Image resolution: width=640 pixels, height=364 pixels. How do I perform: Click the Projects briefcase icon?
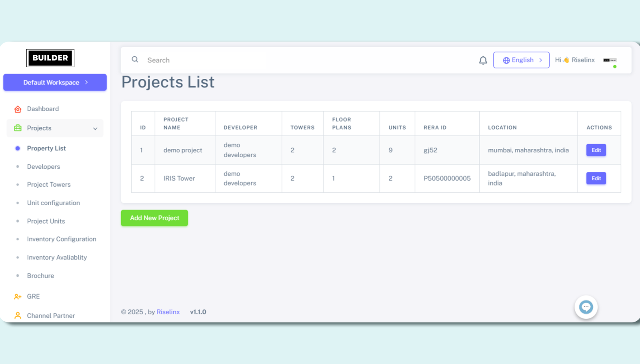pyautogui.click(x=18, y=128)
